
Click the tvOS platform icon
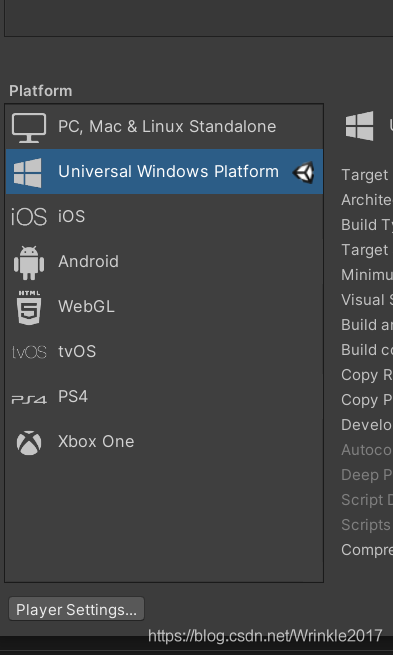pos(29,352)
